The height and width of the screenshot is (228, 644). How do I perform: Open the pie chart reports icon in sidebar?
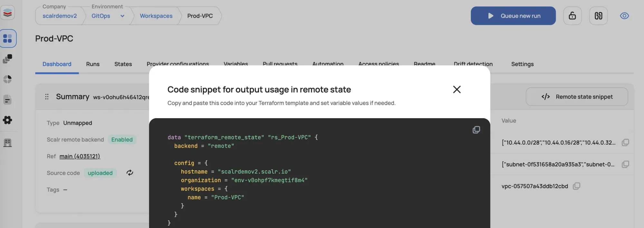[7, 79]
